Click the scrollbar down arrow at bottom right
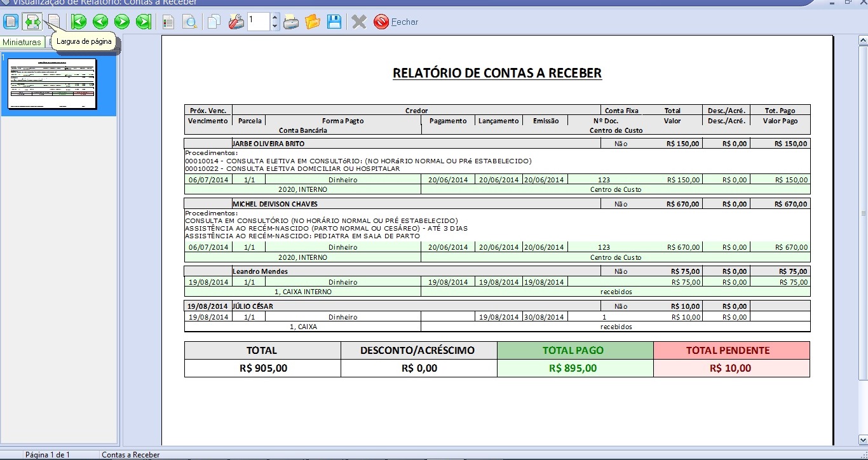 click(863, 440)
